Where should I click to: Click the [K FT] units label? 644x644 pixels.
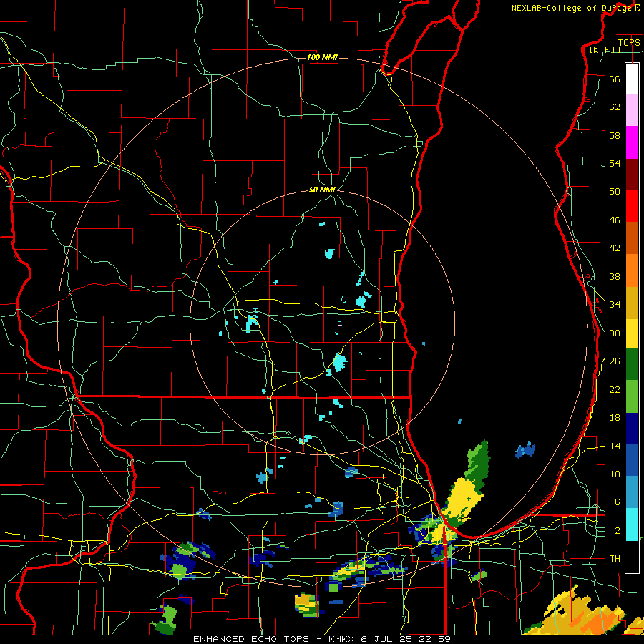coord(605,49)
